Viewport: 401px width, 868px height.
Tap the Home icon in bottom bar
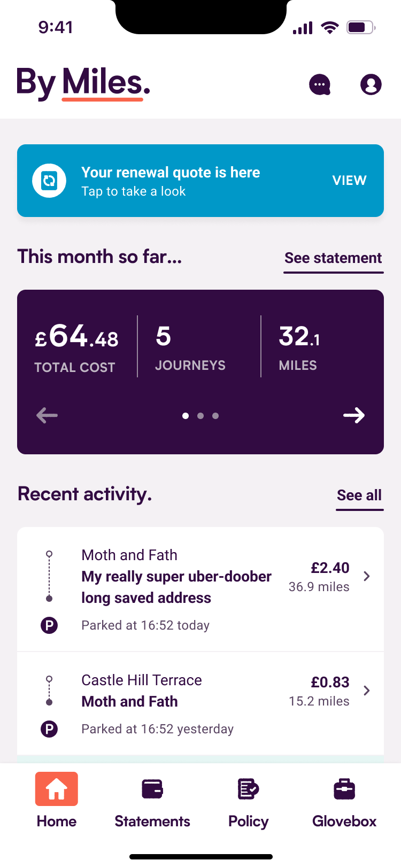(57, 789)
